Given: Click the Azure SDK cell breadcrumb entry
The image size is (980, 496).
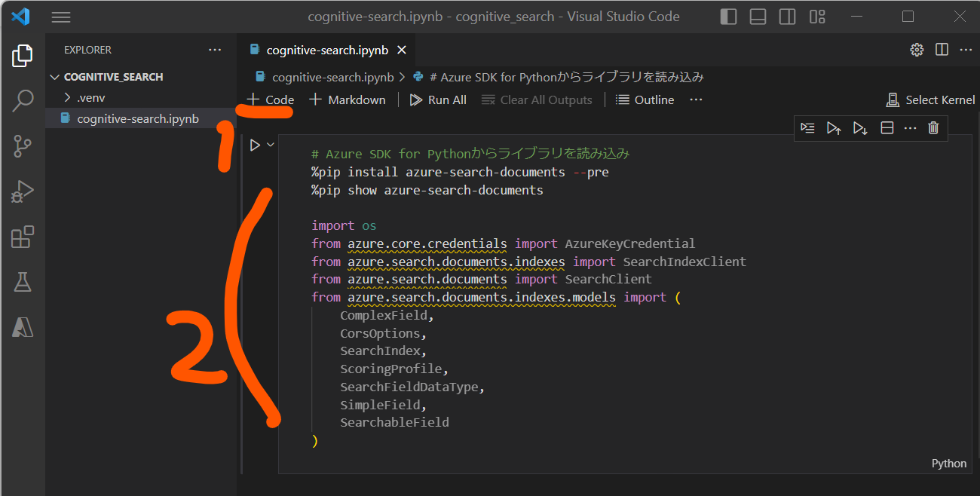Looking at the screenshot, I should point(559,77).
